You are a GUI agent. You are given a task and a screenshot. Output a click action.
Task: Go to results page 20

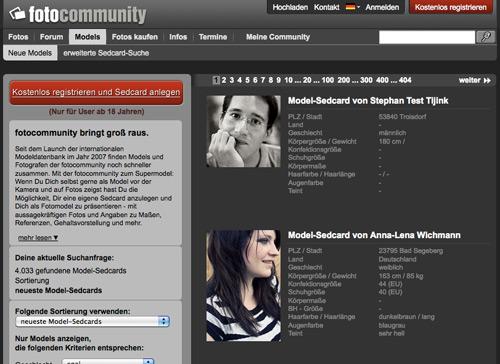click(307, 80)
